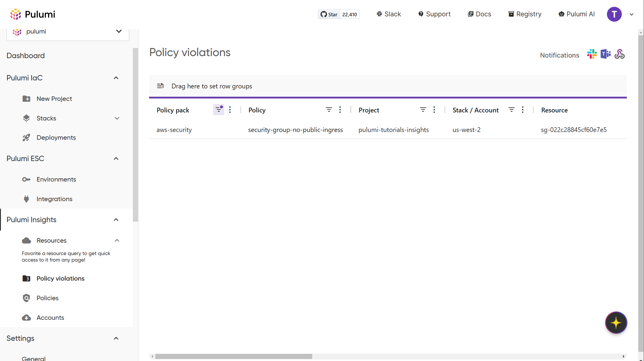Open the Registry link in header
The image size is (644, 361).
(525, 14)
